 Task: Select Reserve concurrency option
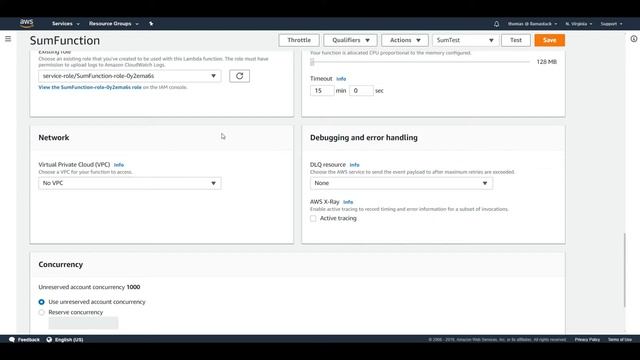[42, 312]
